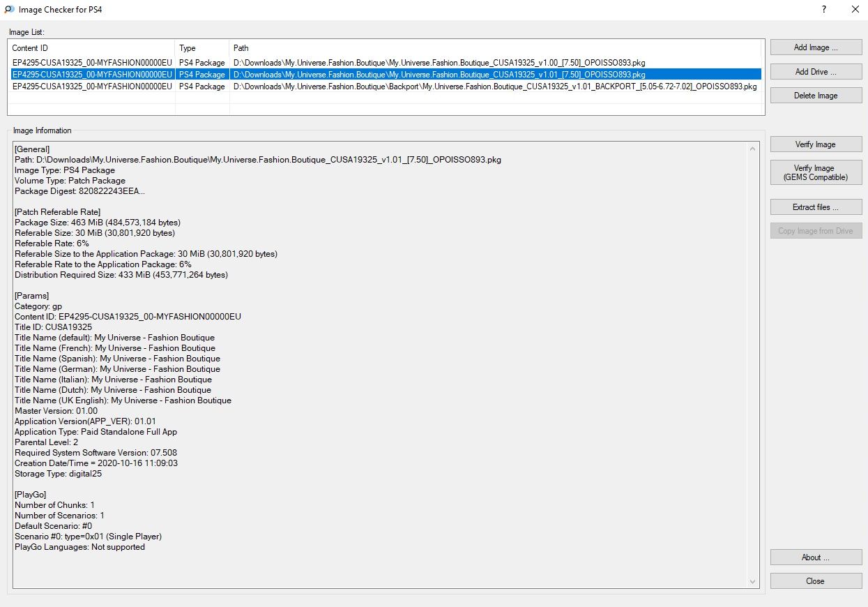
Task: Select the v1.00_[7.50] package row
Action: (385, 63)
